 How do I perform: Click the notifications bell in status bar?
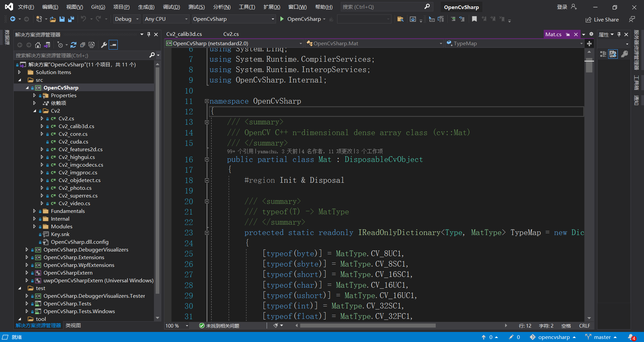[x=632, y=337]
